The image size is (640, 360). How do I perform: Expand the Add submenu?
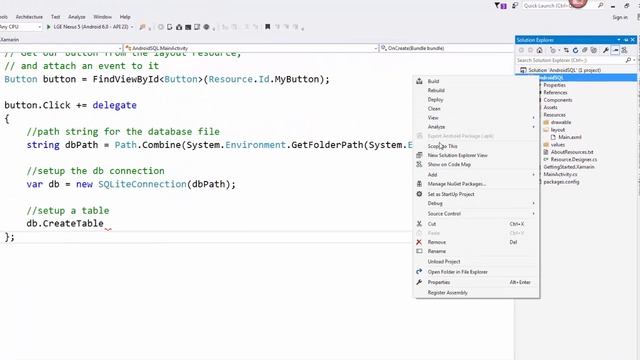(x=476, y=175)
